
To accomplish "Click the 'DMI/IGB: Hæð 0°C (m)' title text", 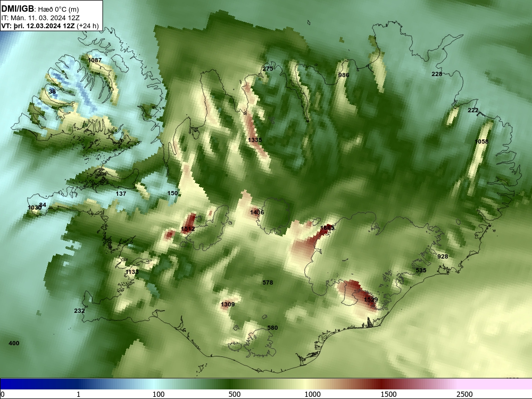I will tap(40, 9).
